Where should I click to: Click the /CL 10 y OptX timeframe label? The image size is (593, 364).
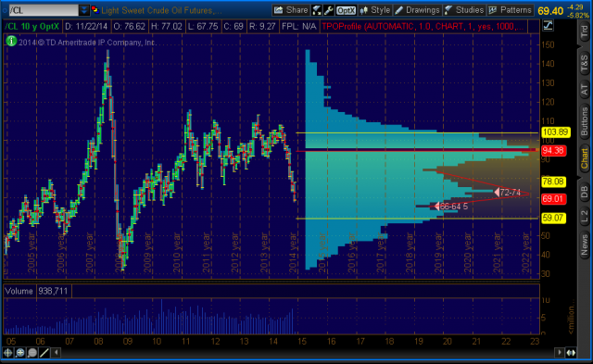(32, 27)
